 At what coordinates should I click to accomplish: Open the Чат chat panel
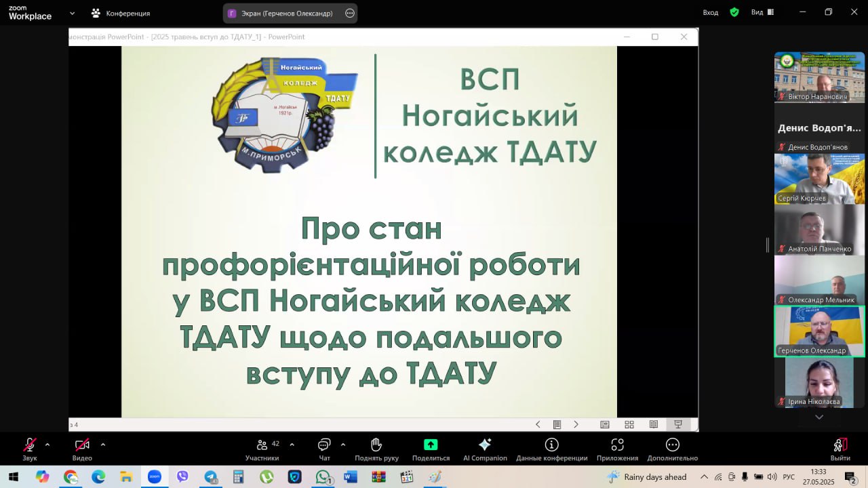(324, 449)
